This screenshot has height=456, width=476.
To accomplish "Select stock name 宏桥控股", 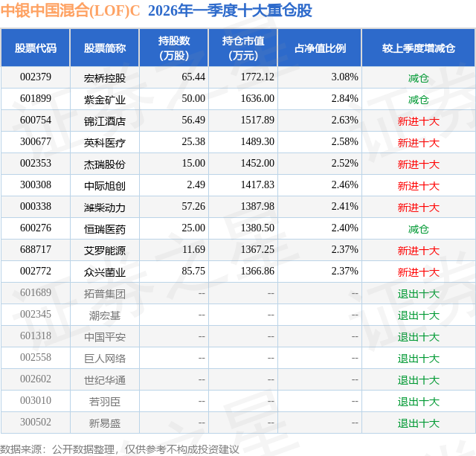I will [x=105, y=78].
